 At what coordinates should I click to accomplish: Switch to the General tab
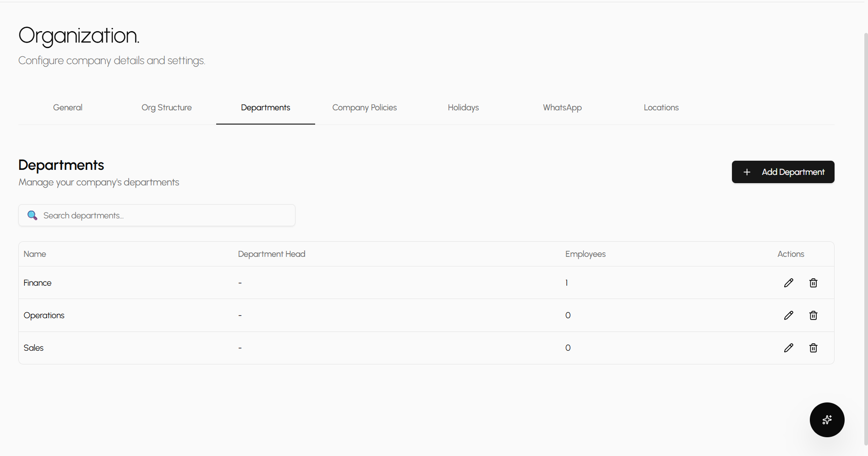(x=68, y=108)
